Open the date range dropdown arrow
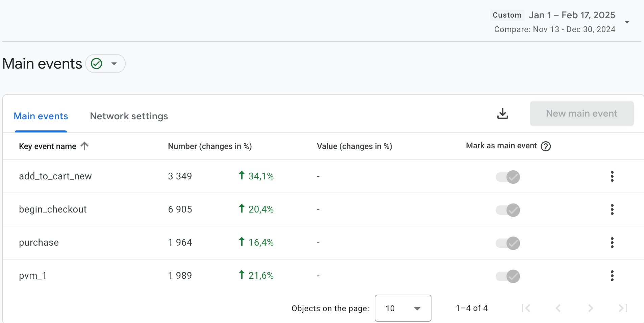The width and height of the screenshot is (644, 323). pos(627,22)
